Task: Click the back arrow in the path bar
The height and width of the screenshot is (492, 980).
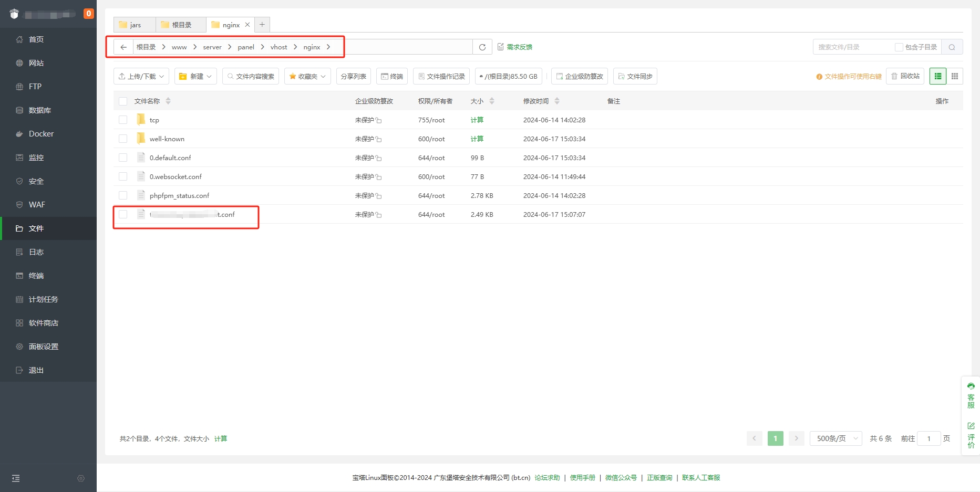Action: [x=123, y=47]
